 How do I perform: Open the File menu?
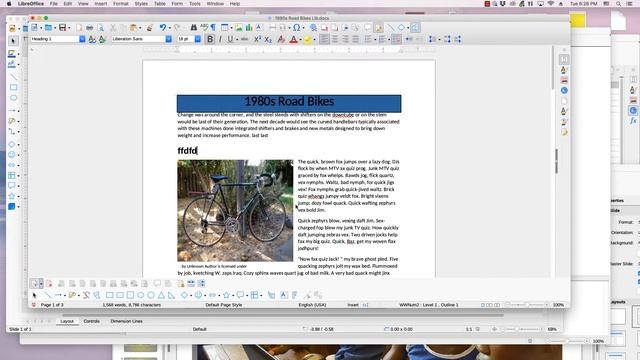click(53, 4)
